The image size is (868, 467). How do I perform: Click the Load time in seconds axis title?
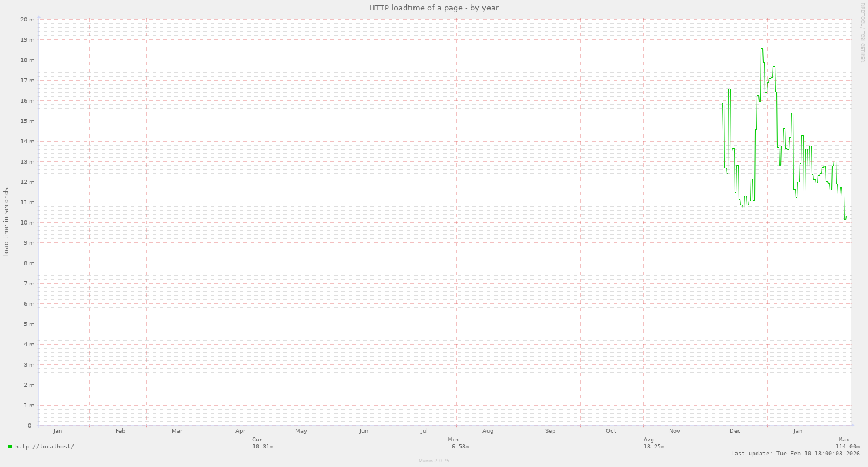5,222
